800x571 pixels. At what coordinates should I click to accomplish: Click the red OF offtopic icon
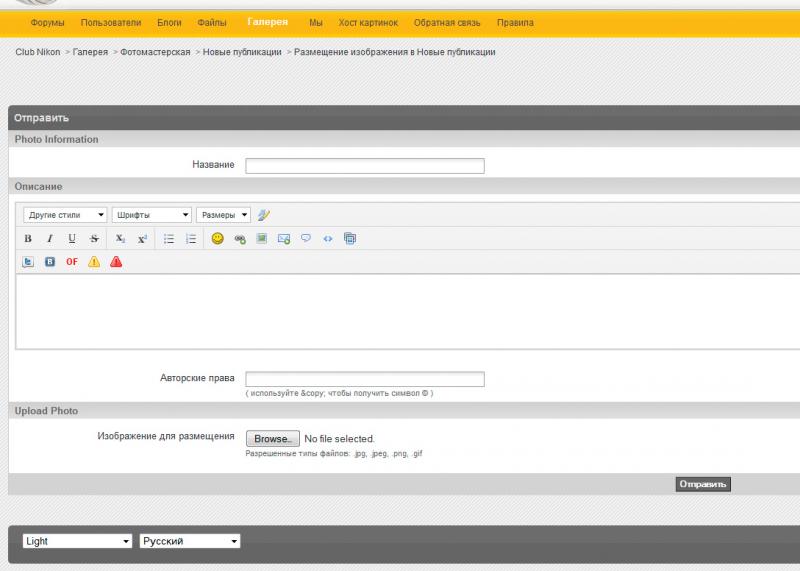tap(72, 262)
